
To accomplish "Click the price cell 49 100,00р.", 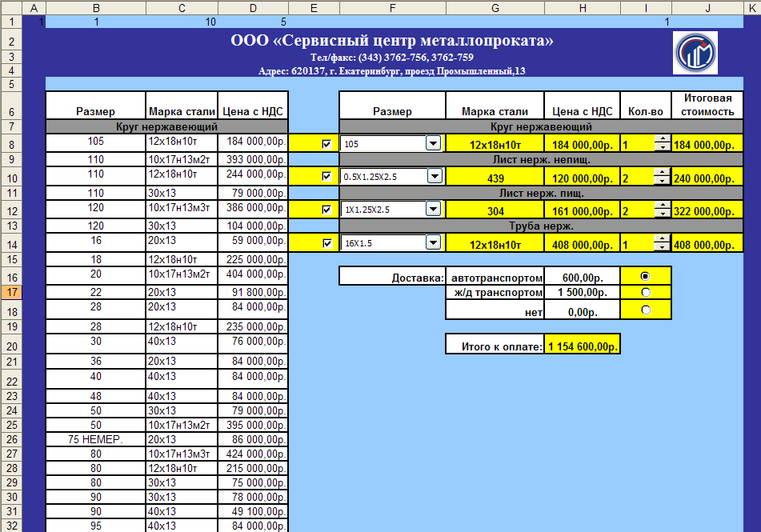I will 253,512.
